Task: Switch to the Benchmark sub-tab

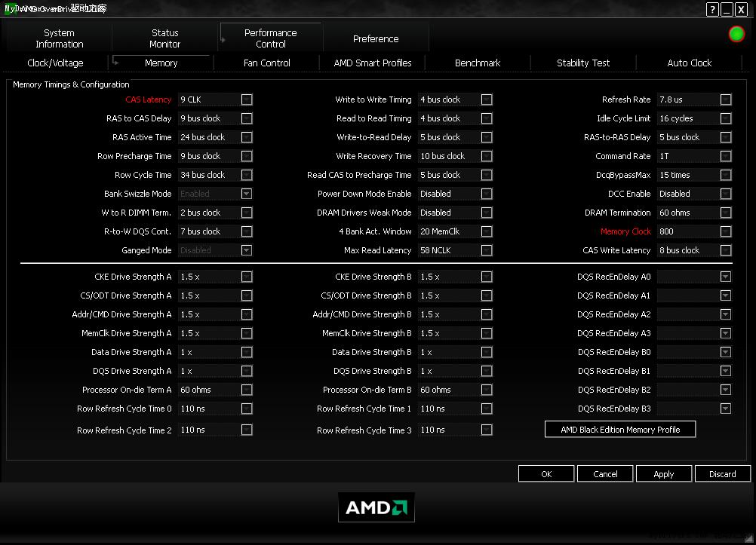Action: (x=478, y=63)
